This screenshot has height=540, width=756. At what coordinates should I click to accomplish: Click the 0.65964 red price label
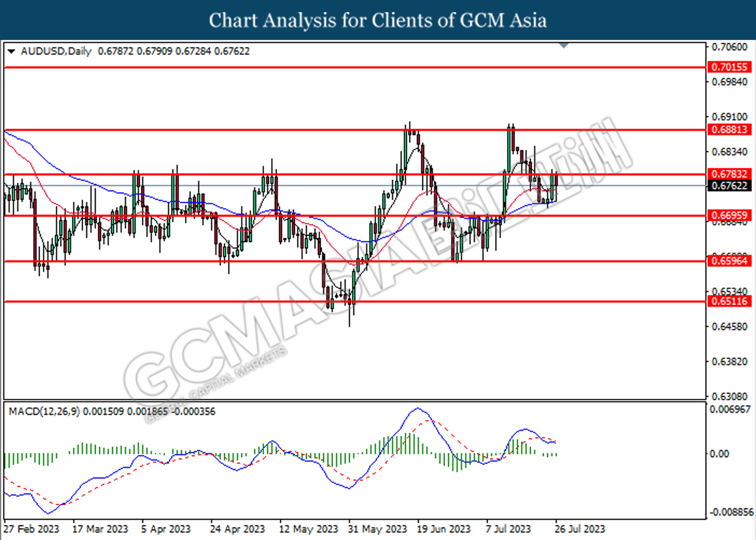click(729, 261)
